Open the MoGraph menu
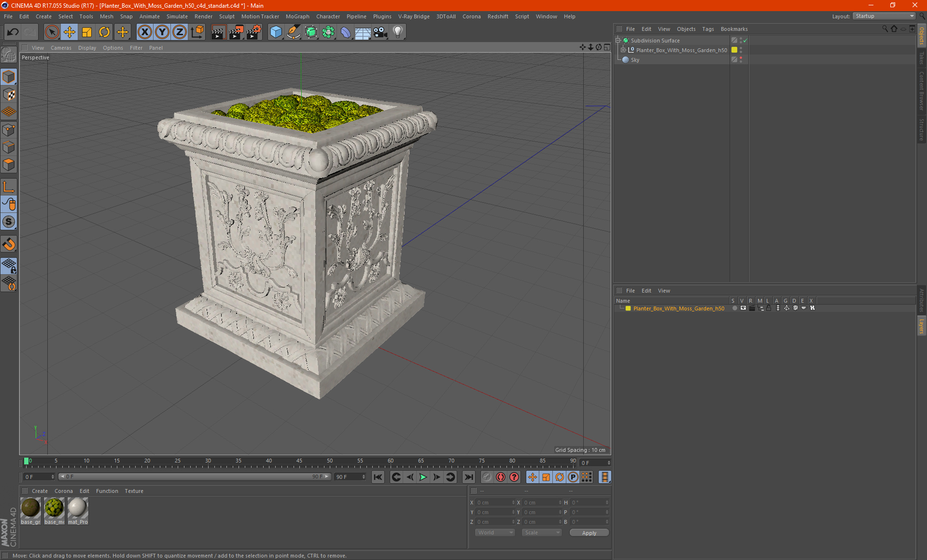This screenshot has height=560, width=927. [297, 16]
